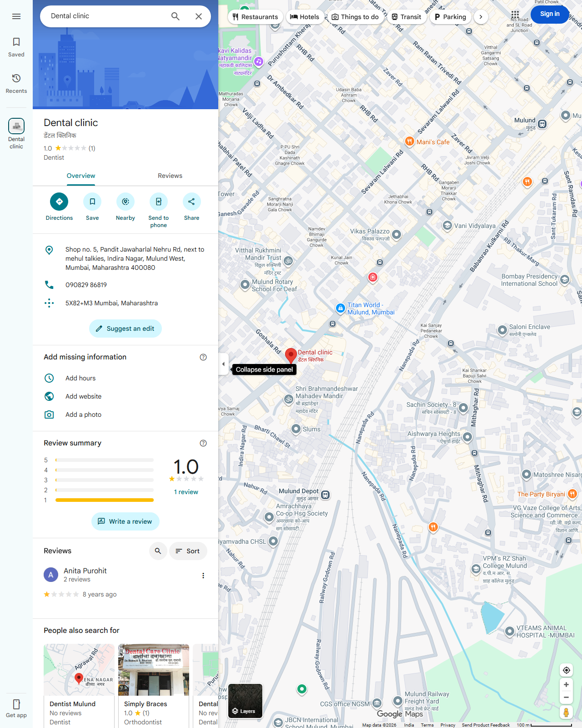Open Recents in sidebar
The image size is (582, 728).
coord(16,84)
